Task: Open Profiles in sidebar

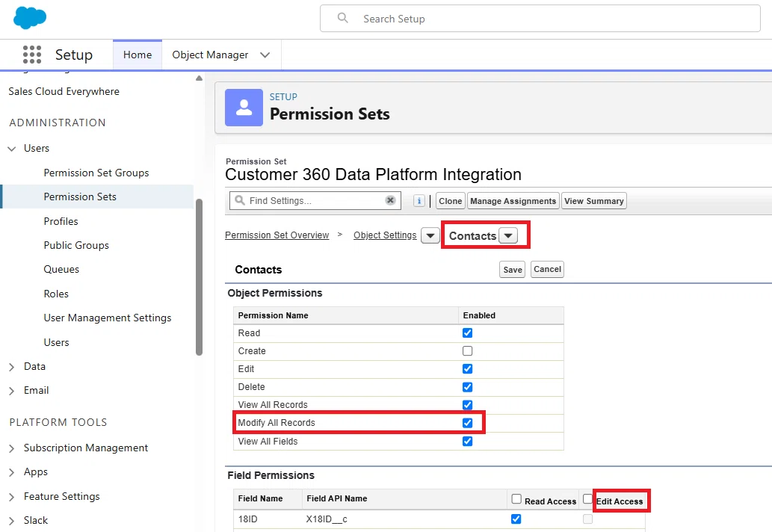Action: [x=61, y=221]
